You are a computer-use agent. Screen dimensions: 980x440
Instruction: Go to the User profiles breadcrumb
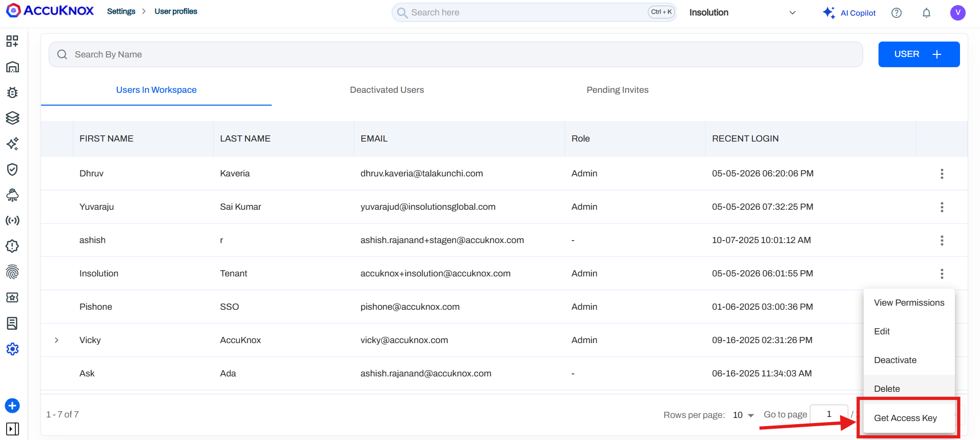pyautogui.click(x=176, y=11)
